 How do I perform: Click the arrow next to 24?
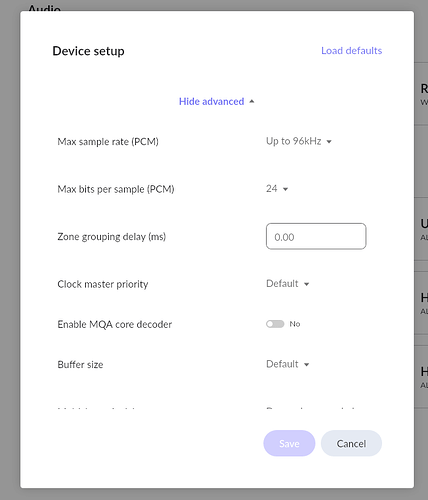(x=285, y=189)
